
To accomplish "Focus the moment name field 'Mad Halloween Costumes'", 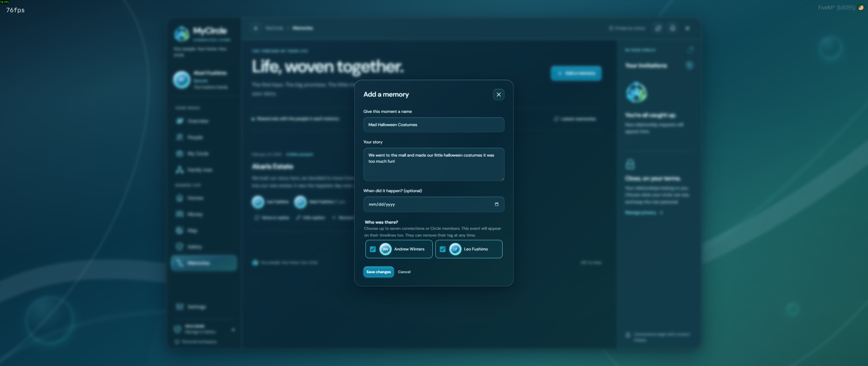I will [434, 125].
